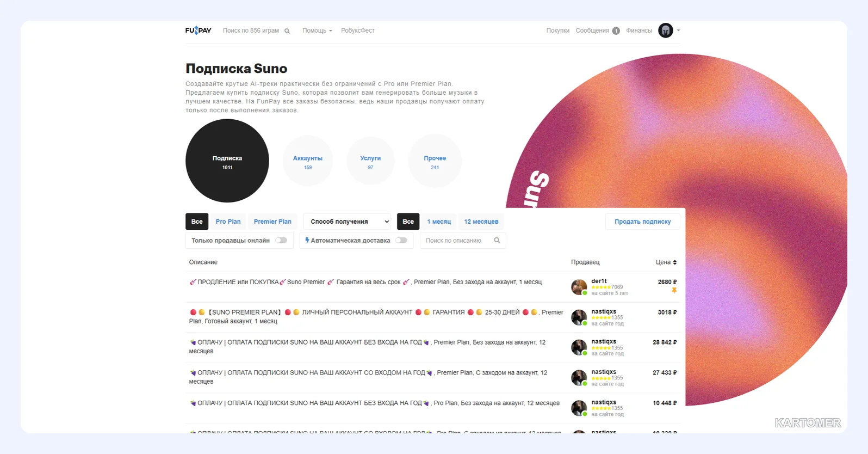Switch to the 'Прочее' category

(x=435, y=161)
